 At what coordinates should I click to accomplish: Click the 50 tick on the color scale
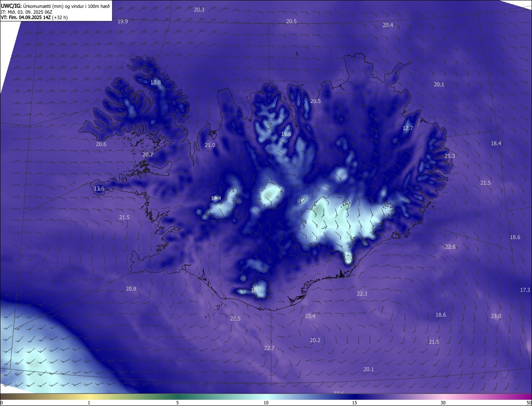coord(529,403)
